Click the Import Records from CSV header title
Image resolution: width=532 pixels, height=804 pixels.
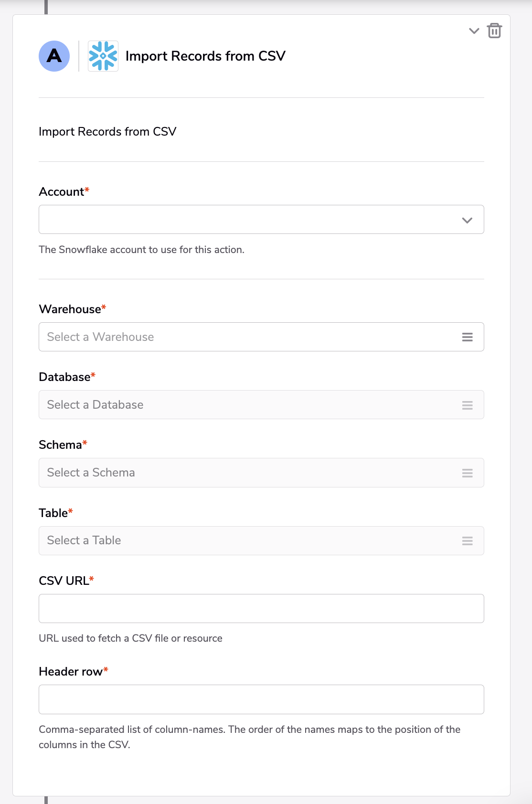[205, 56]
